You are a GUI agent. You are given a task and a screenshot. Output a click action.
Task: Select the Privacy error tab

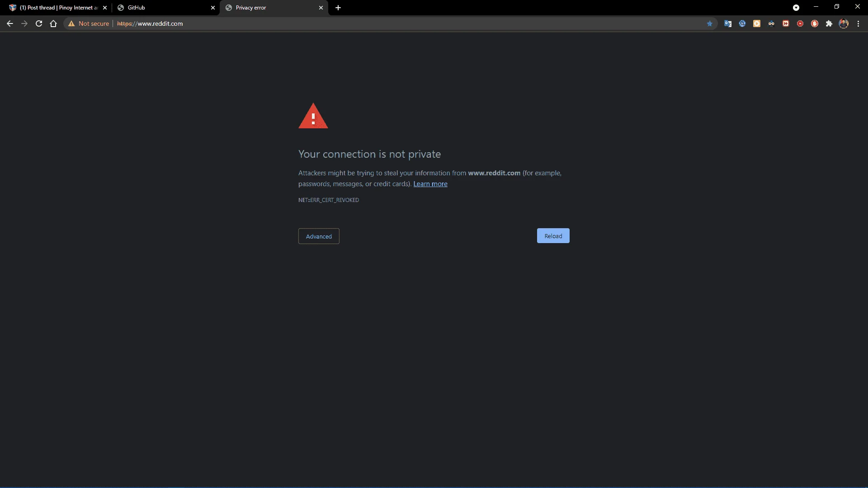tap(274, 8)
